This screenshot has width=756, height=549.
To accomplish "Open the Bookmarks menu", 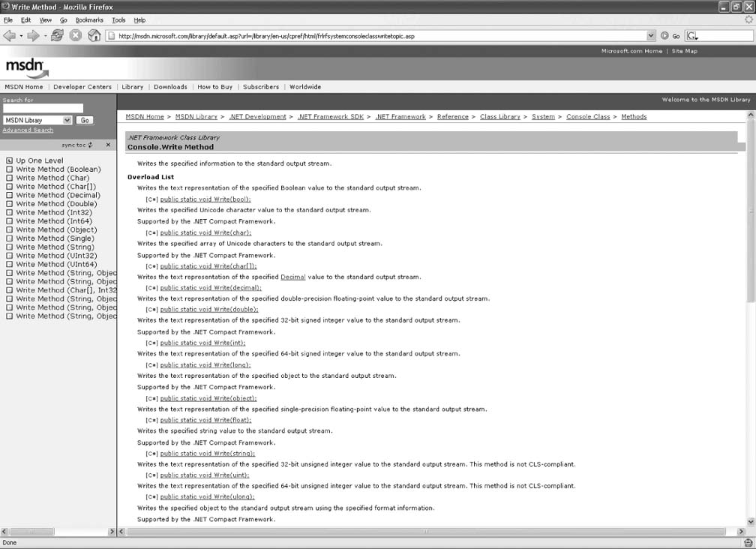I will coord(89,20).
